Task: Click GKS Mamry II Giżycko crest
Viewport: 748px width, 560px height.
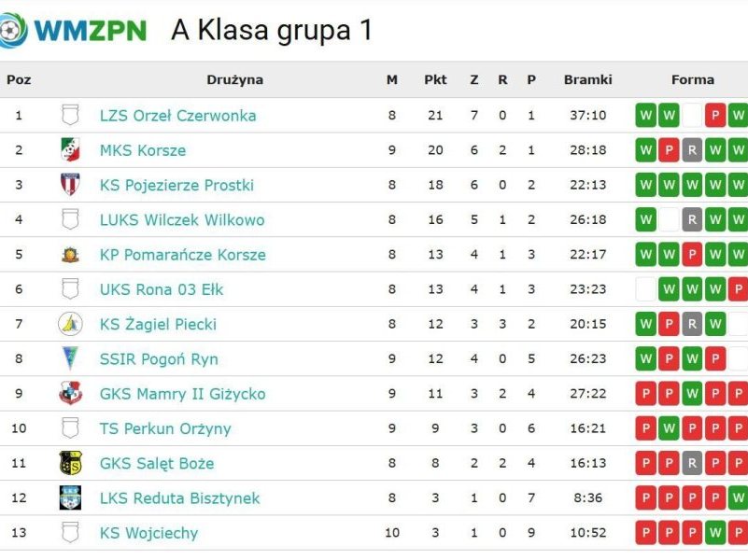Action: 70,394
